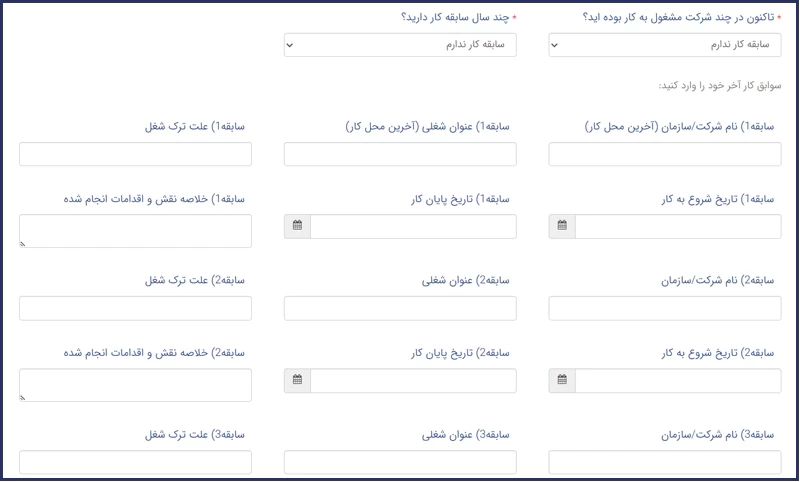Select record 2 reason for leaving field
The width and height of the screenshot is (800, 482).
click(x=135, y=308)
